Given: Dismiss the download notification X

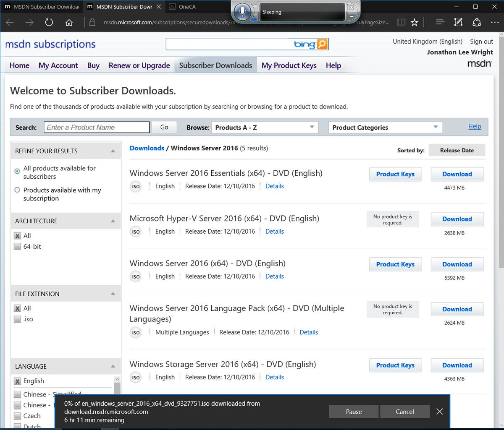Looking at the screenshot, I should 439,412.
